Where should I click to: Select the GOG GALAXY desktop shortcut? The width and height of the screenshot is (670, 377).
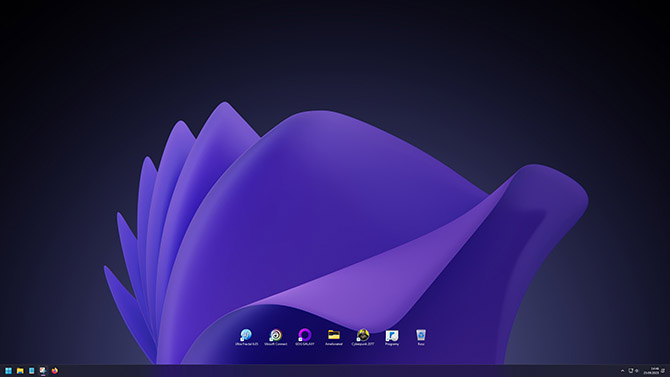coord(305,337)
